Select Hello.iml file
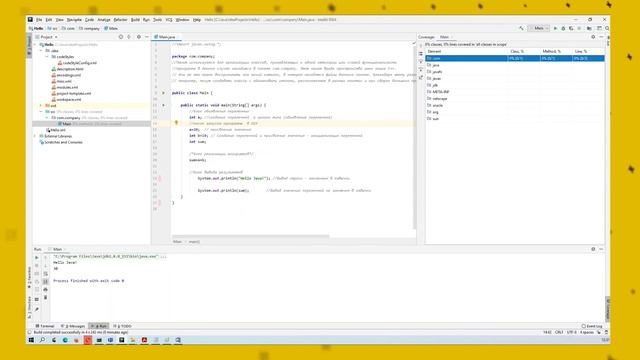The width and height of the screenshot is (640, 360). [56, 130]
